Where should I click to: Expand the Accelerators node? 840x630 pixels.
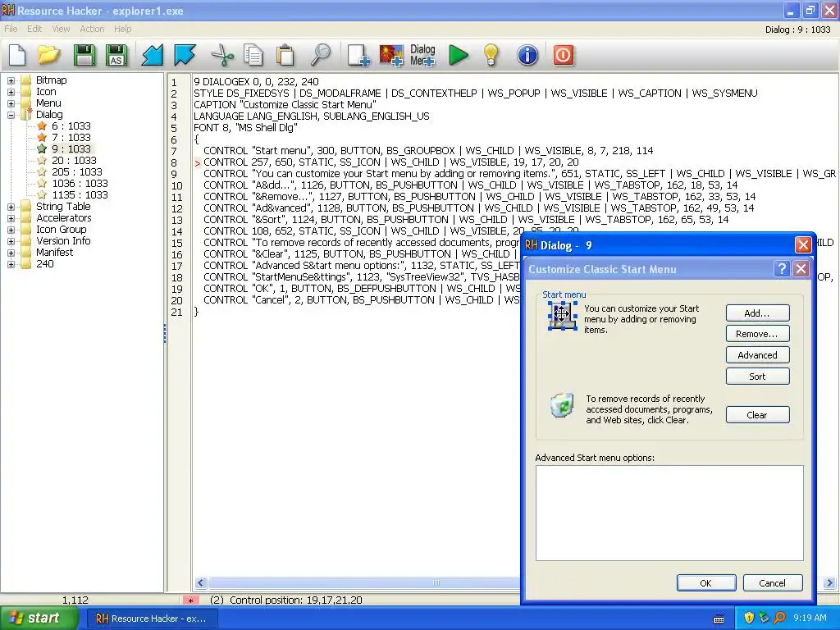point(11,218)
